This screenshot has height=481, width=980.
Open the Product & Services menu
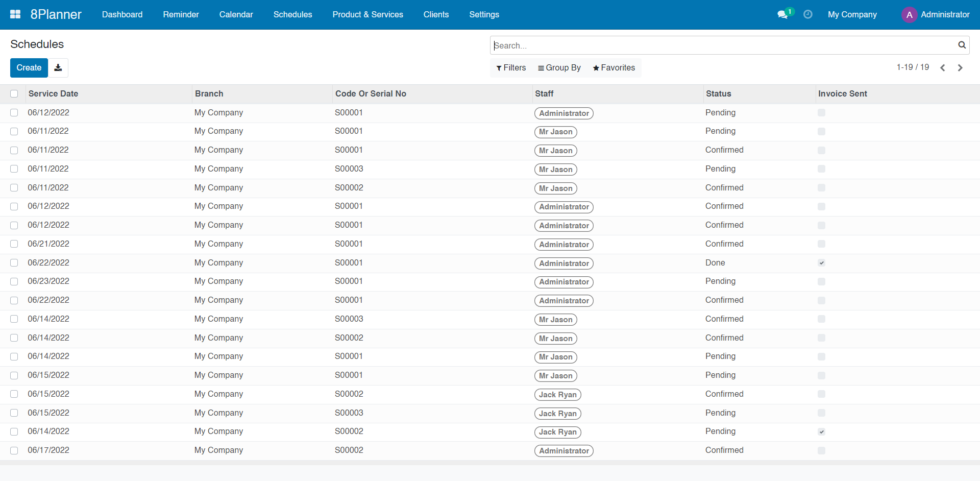(367, 14)
